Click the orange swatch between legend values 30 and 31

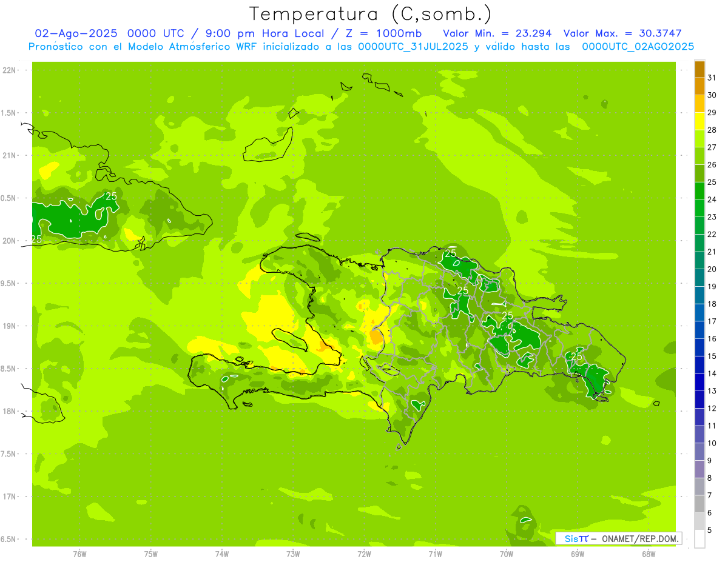pyautogui.click(x=700, y=87)
